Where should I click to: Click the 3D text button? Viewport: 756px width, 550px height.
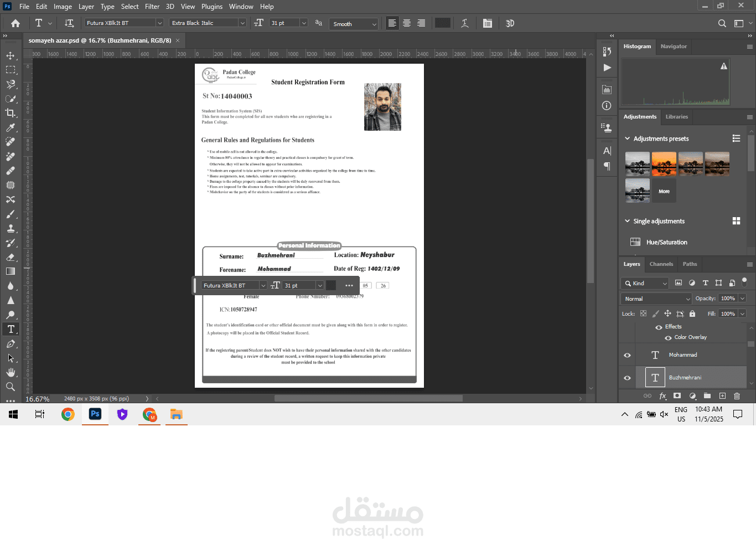click(x=510, y=23)
